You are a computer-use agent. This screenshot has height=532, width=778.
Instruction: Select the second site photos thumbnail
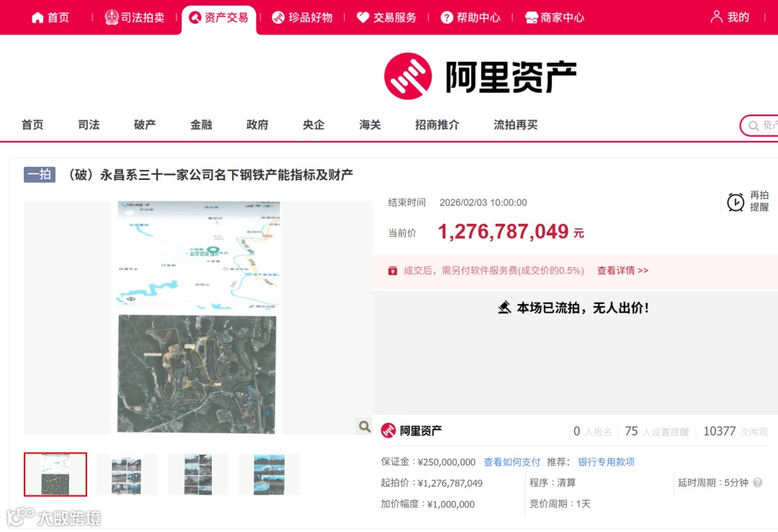coord(127,474)
